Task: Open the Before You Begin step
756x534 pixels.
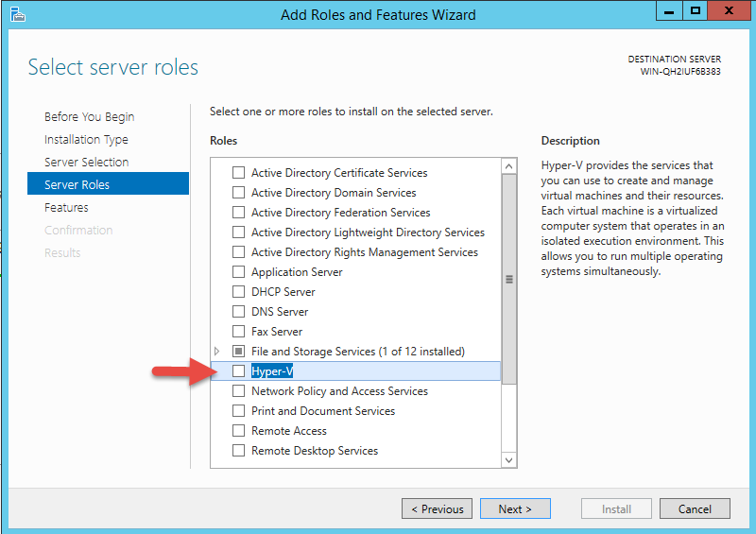Action: (x=89, y=117)
